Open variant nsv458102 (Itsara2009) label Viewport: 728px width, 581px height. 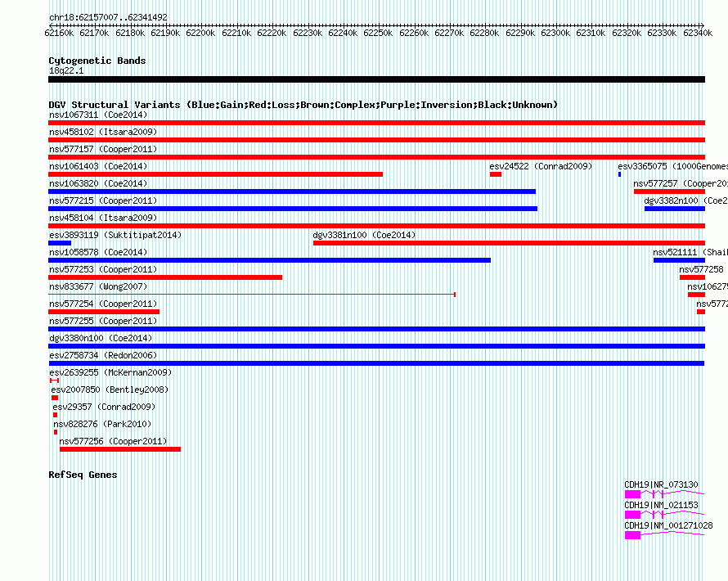103,132
